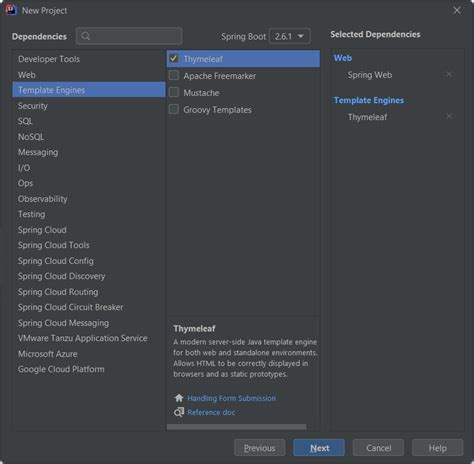Click the search magnifier icon in Dependencies field
Screen dimensions: 474x464
click(86, 36)
